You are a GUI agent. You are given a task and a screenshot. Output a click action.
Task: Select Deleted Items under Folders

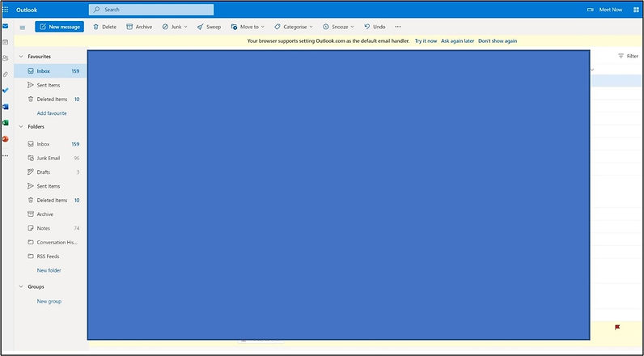[50, 200]
